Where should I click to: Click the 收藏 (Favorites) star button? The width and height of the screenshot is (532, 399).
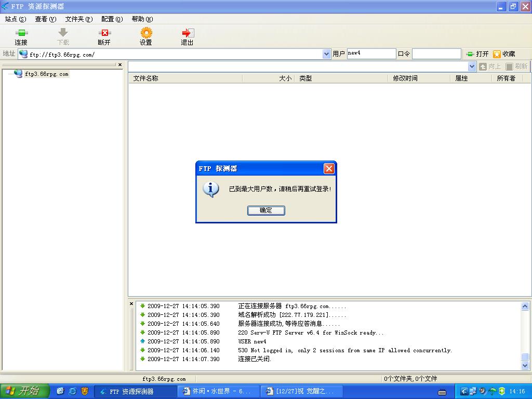[504, 54]
